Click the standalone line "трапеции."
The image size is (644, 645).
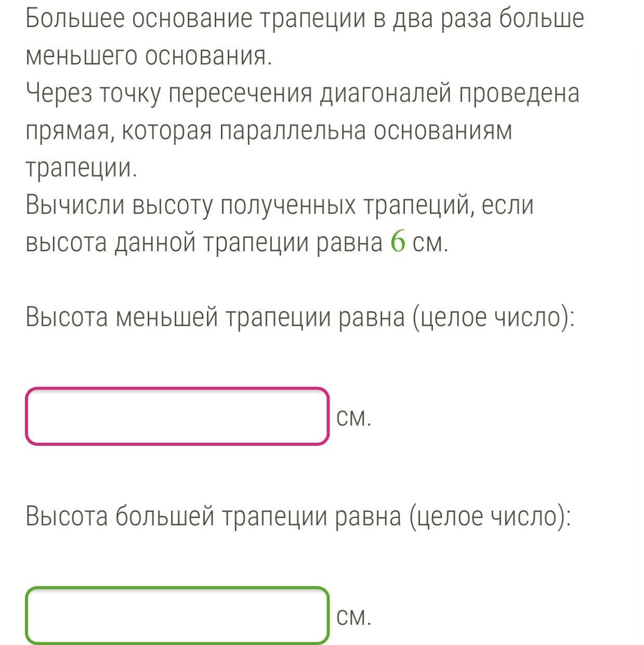click(x=82, y=168)
